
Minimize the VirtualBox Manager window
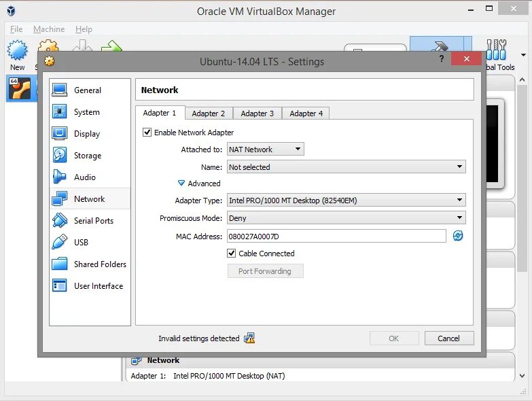coord(471,10)
